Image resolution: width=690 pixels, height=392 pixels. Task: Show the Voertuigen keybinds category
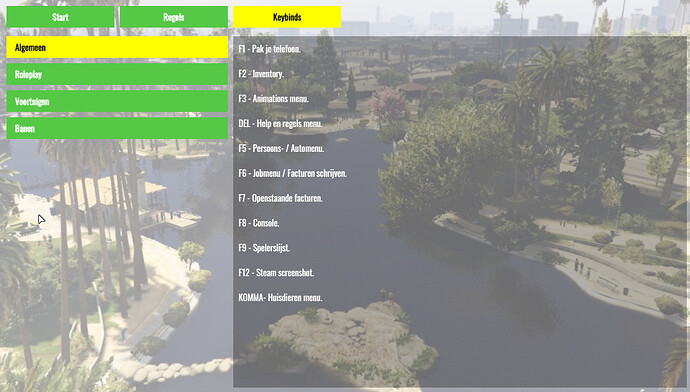click(x=117, y=102)
